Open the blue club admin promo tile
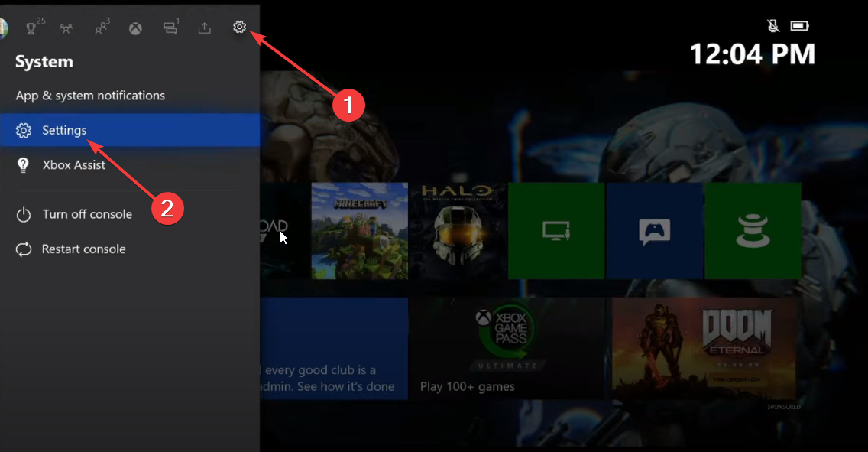 pyautogui.click(x=334, y=349)
